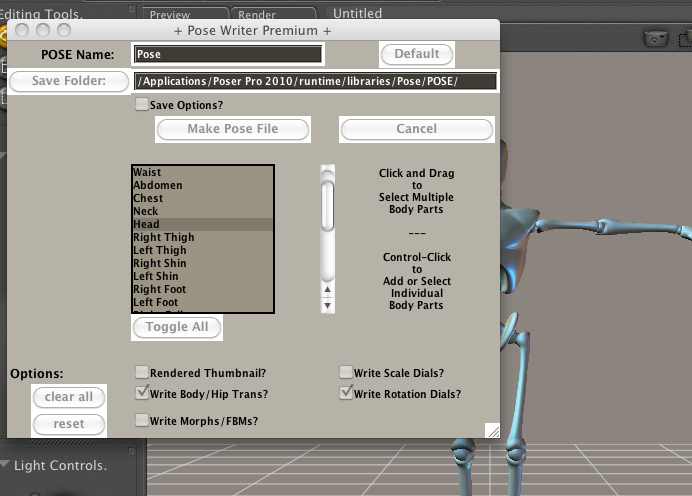Click the Toggle All button
Viewport: 692px width, 496px height.
coord(177,327)
